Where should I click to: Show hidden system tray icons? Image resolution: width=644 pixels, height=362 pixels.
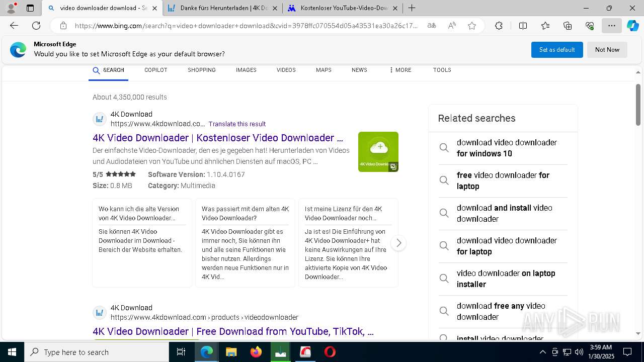[x=542, y=352]
